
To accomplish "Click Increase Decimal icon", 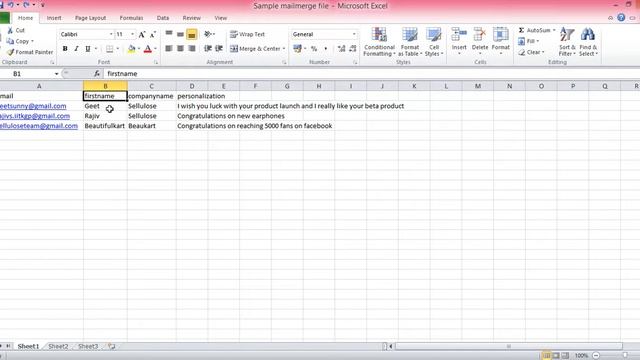I will coord(342,49).
